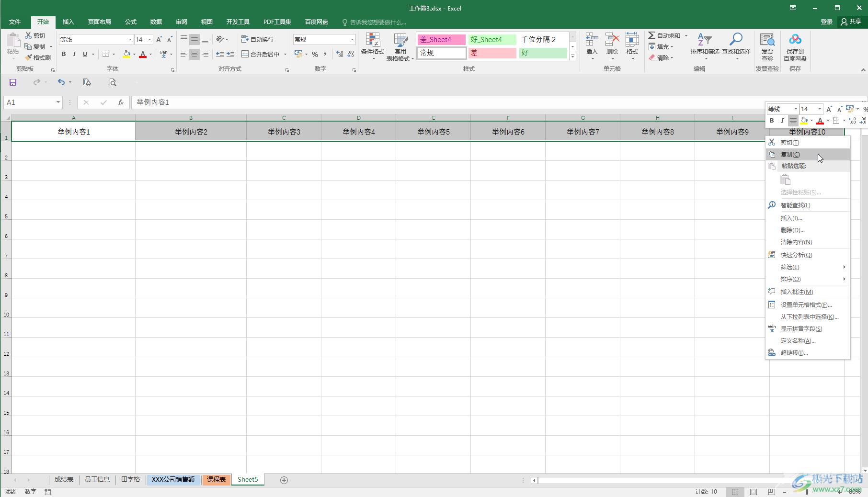
Task: Toggle Italic in the ribbon font group
Action: 74,54
